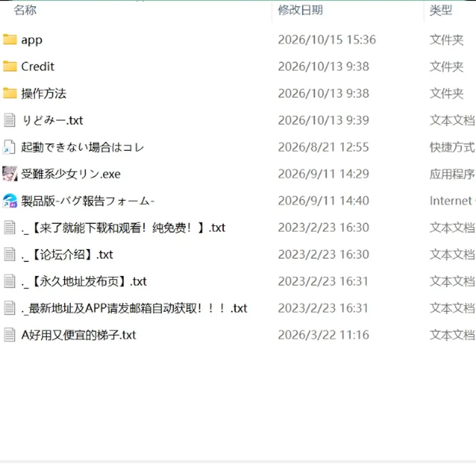Select the Credit folder name
This screenshot has height=464, width=476.
point(38,66)
